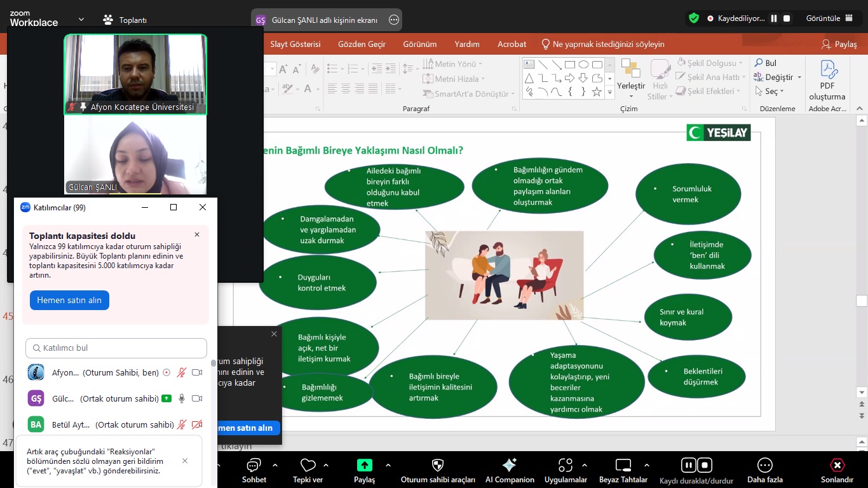Open the Gözden Geçir ribbon tab

click(x=362, y=44)
